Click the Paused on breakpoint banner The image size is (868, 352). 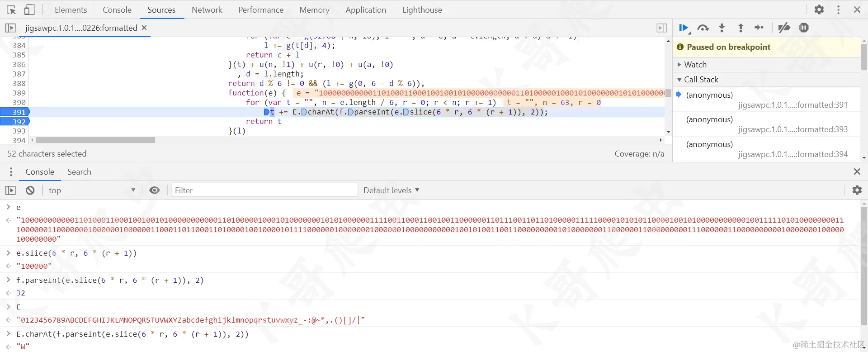tap(766, 47)
